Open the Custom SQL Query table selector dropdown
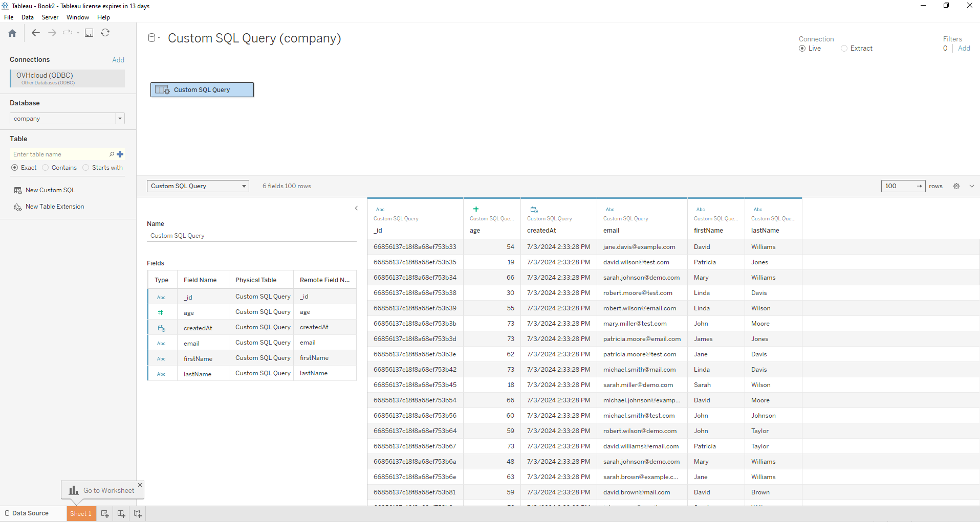Viewport: 980px width, 522px height. tap(243, 186)
